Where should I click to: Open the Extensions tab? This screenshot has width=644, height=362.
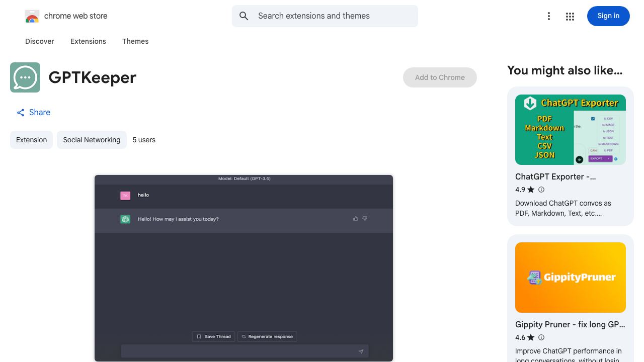pyautogui.click(x=88, y=41)
